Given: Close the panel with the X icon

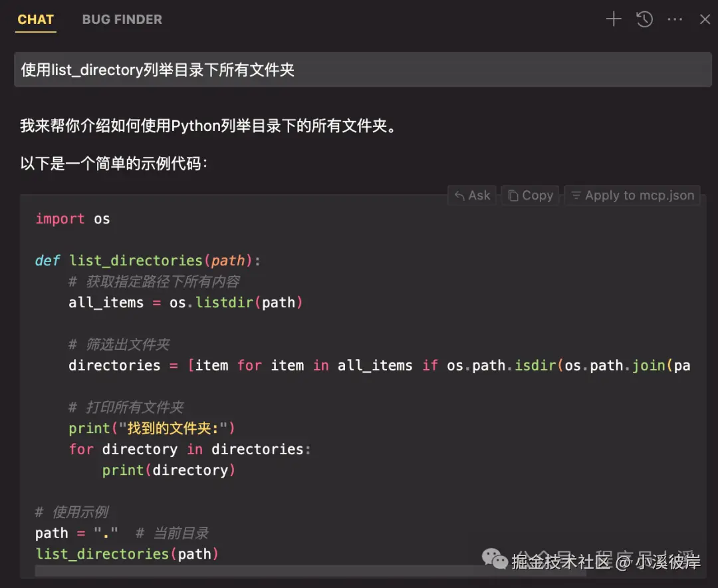Looking at the screenshot, I should coord(705,19).
